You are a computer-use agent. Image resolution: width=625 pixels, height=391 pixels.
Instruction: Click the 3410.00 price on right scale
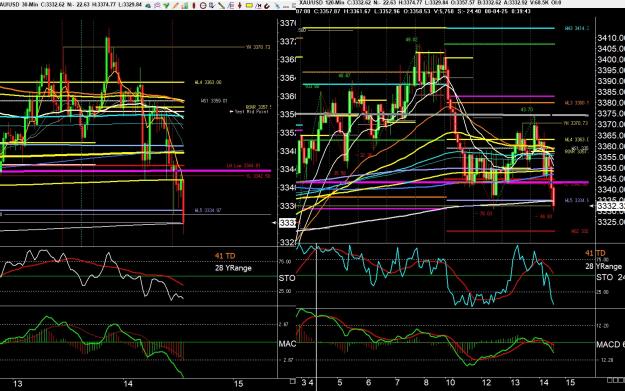(611, 38)
